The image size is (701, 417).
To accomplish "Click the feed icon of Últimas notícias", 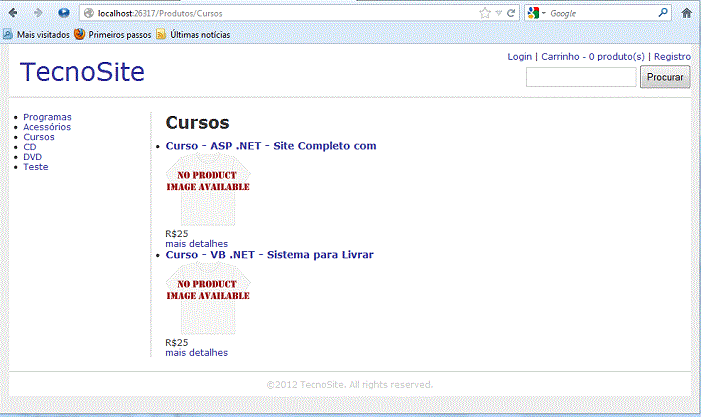I will tap(161, 34).
